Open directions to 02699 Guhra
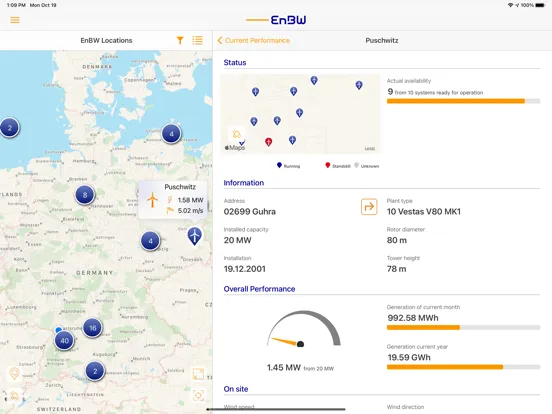The width and height of the screenshot is (552, 414). coord(369,207)
